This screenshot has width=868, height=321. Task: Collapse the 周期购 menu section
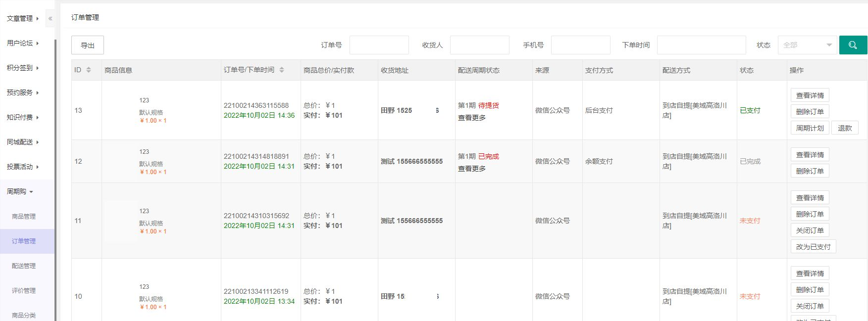coord(20,191)
